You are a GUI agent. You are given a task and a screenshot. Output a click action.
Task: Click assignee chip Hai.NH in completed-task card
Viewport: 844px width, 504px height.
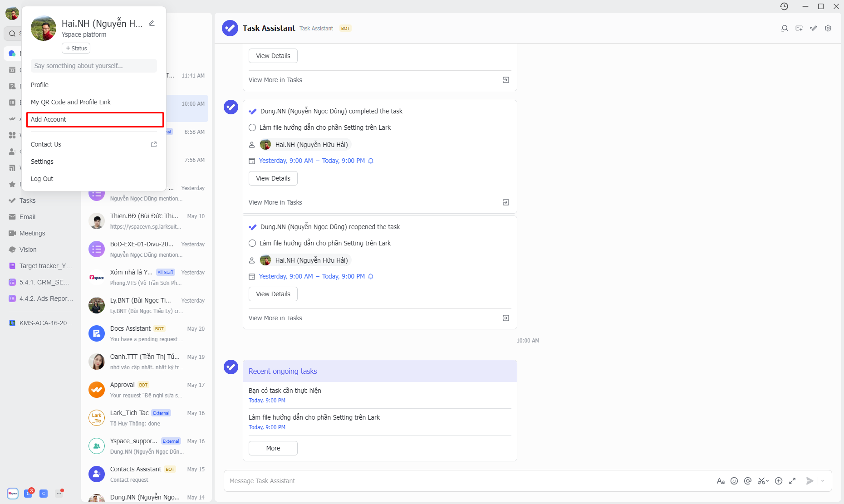(305, 145)
